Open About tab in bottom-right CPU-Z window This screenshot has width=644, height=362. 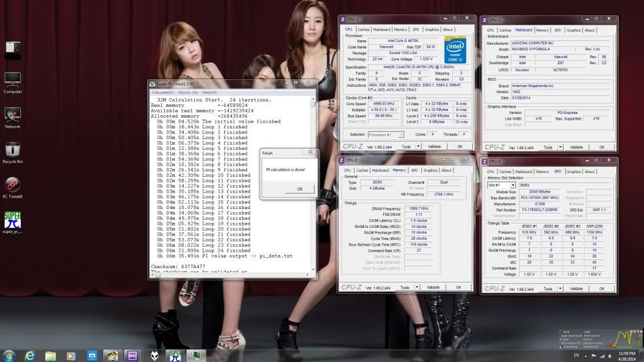coord(589,171)
